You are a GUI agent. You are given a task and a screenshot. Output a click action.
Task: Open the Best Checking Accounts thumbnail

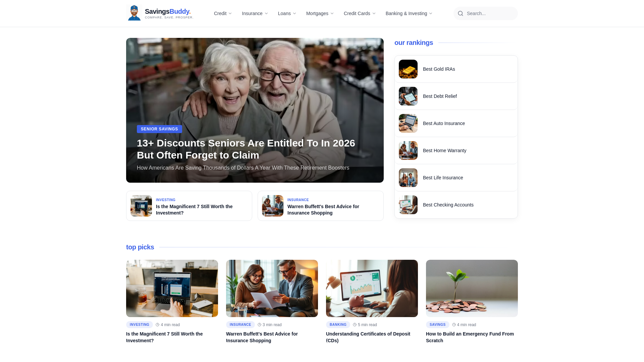point(408,205)
